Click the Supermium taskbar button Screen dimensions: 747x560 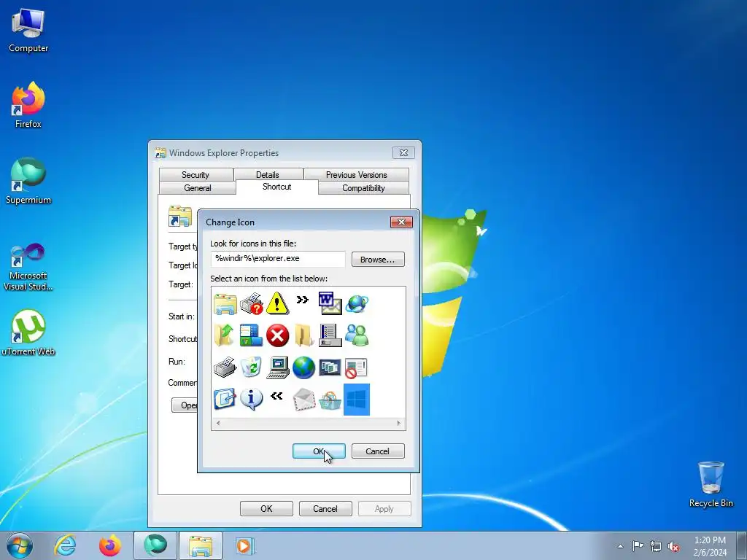click(155, 545)
